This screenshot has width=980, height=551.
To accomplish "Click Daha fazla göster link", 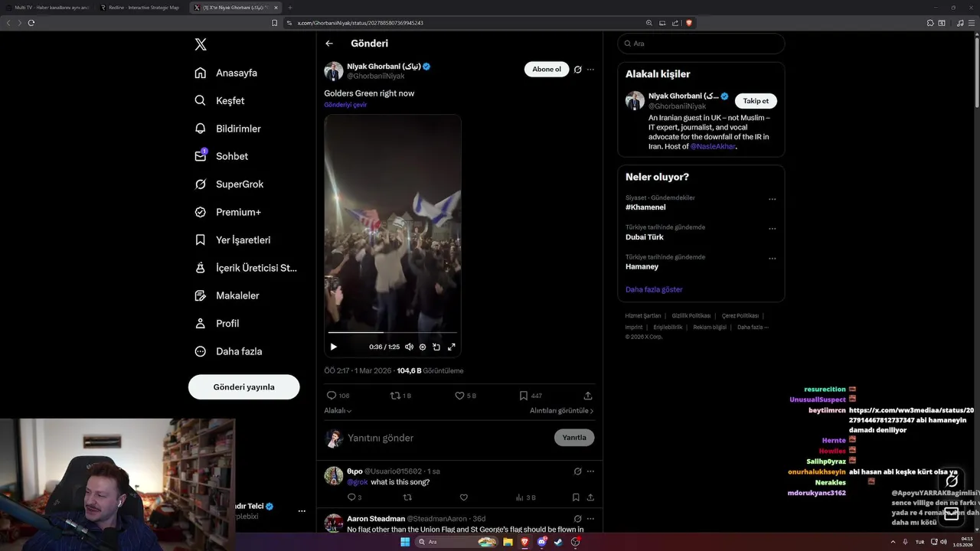I will 654,289.
